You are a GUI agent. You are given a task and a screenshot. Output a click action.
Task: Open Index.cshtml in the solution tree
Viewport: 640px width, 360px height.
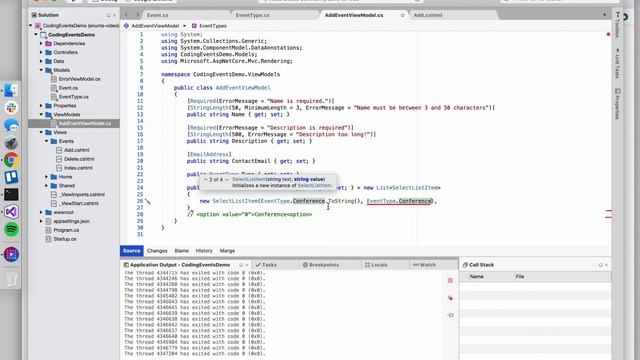78,168
